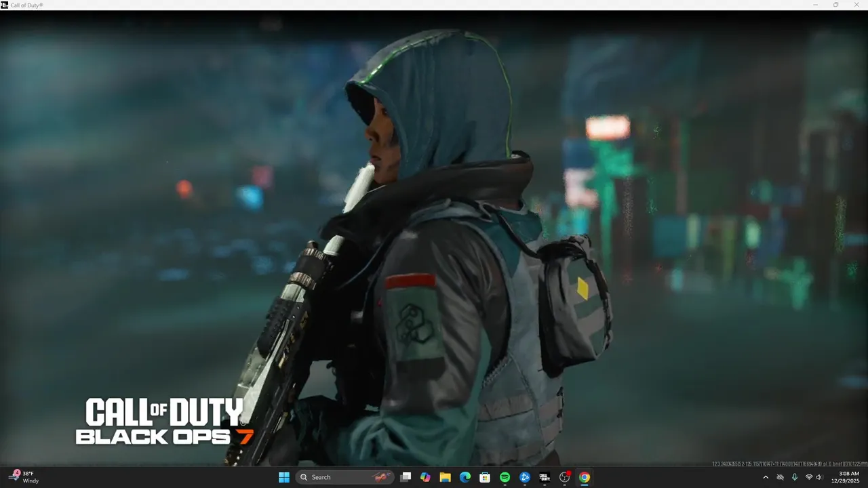Image resolution: width=868 pixels, height=488 pixels.
Task: Switch to Battle.net in the taskbar
Action: [525, 477]
